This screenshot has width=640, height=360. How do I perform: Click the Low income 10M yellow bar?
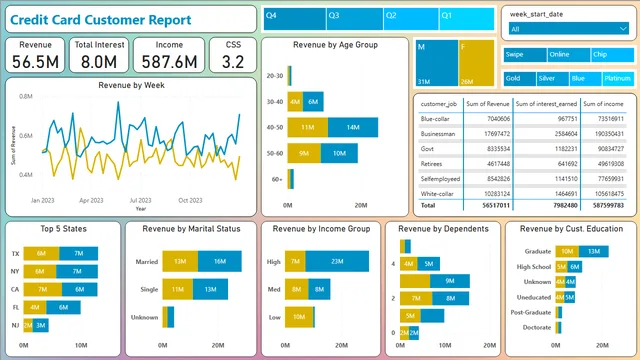point(299,317)
